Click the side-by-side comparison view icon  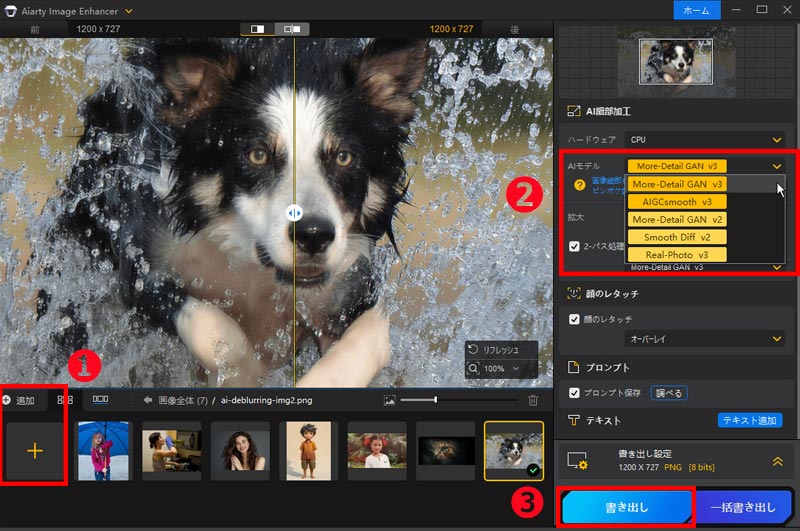pyautogui.click(x=258, y=30)
